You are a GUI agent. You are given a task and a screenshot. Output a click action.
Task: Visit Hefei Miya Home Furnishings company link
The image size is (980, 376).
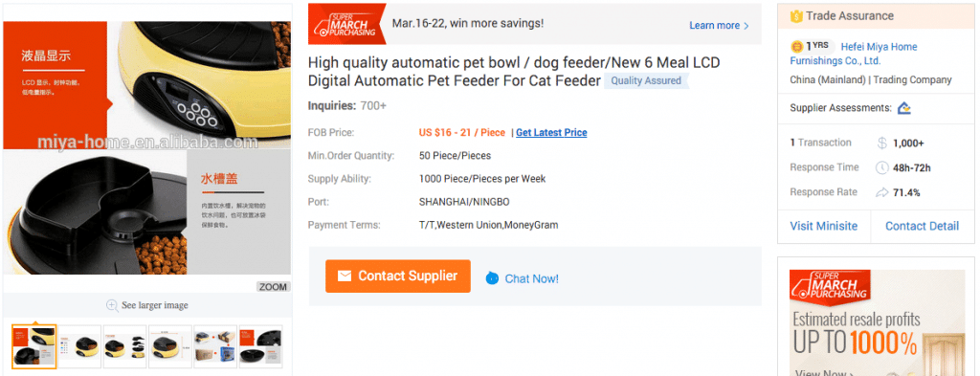click(x=854, y=54)
